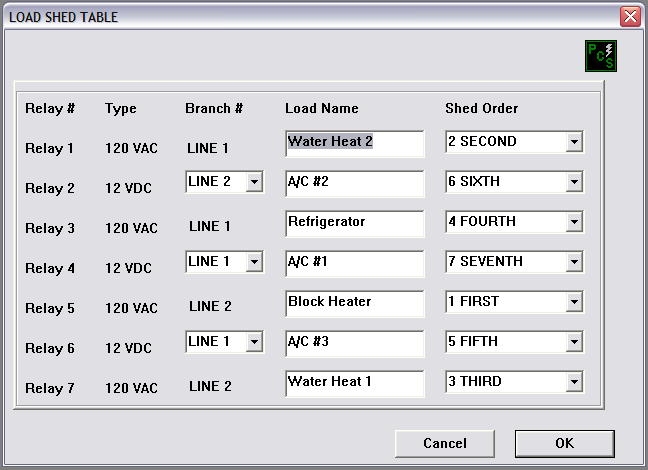The height and width of the screenshot is (470, 648).
Task: Click the Load Name column header
Action: click(x=322, y=108)
